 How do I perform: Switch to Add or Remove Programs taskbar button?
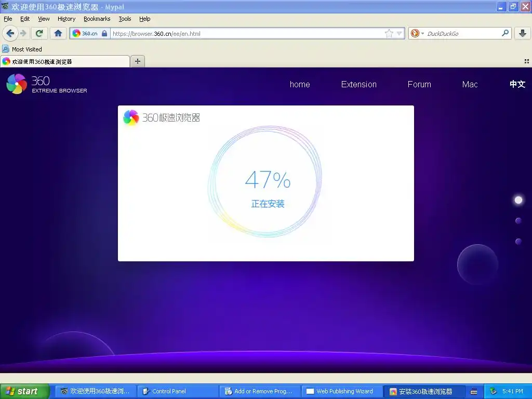(x=260, y=391)
